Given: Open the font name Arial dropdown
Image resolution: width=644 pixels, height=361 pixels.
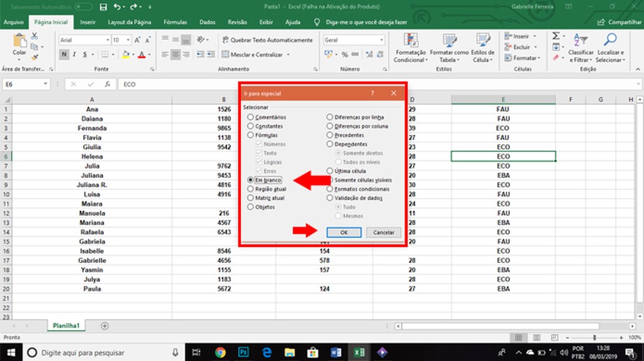Looking at the screenshot, I should 107,40.
